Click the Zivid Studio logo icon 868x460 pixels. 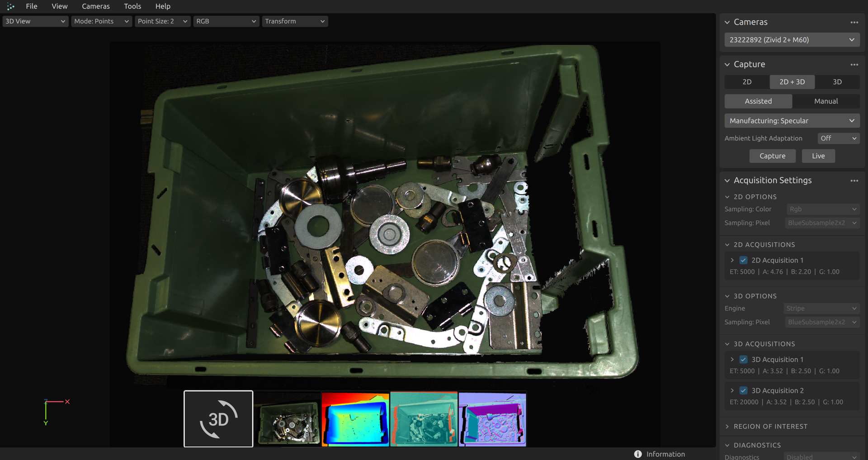coord(10,6)
